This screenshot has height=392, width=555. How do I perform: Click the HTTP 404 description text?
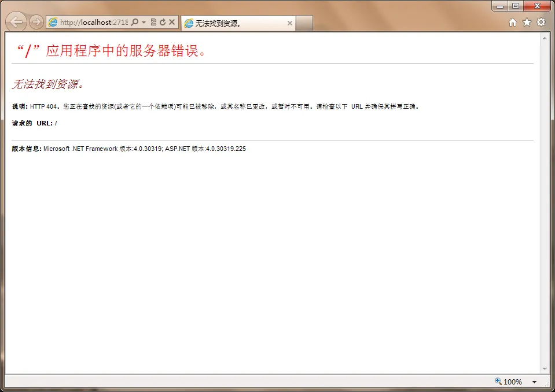[215, 106]
